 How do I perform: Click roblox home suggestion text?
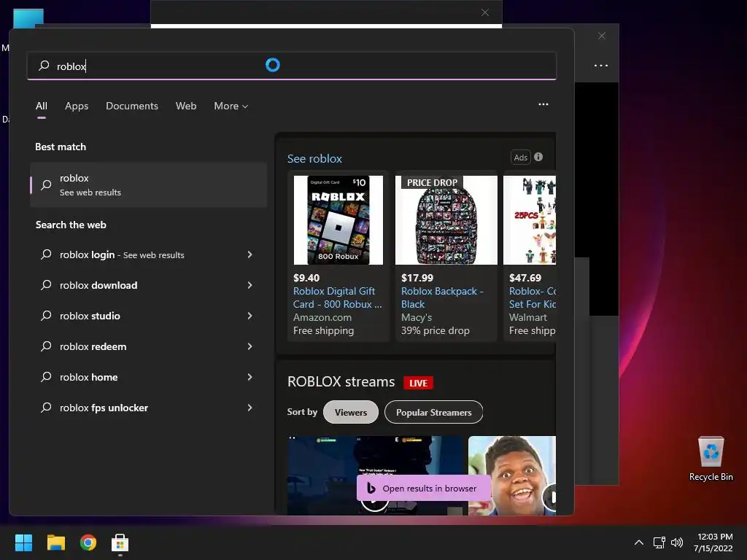tap(88, 377)
